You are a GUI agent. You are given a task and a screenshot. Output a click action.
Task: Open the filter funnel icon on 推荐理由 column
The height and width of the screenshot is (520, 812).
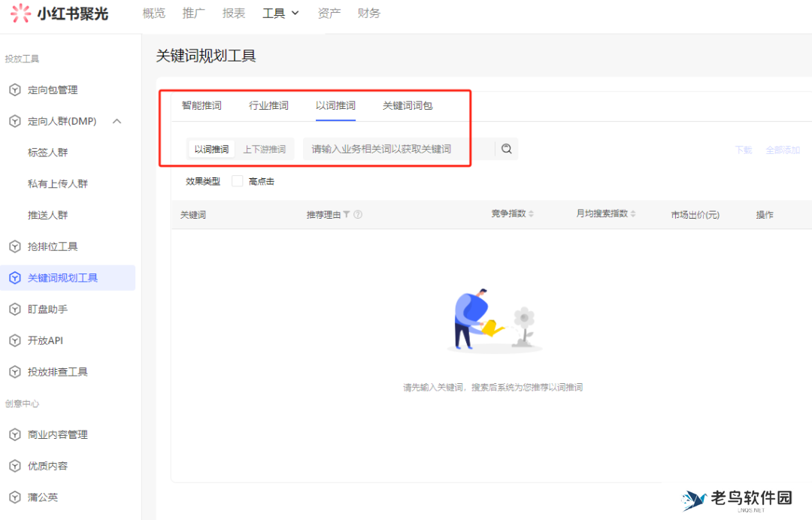point(347,214)
